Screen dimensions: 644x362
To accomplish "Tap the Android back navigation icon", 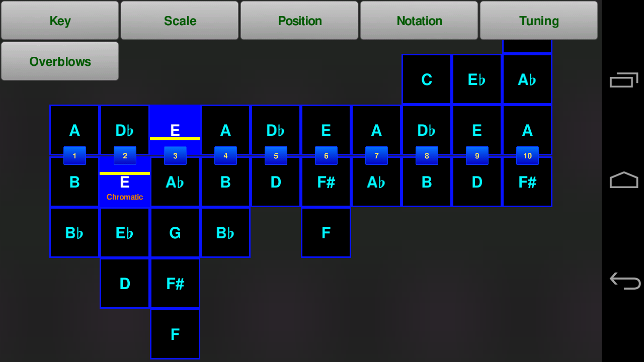I will pos(624,281).
